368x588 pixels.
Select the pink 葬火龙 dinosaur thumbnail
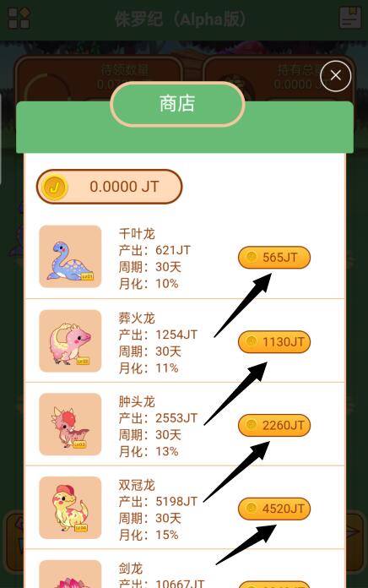tap(70, 340)
